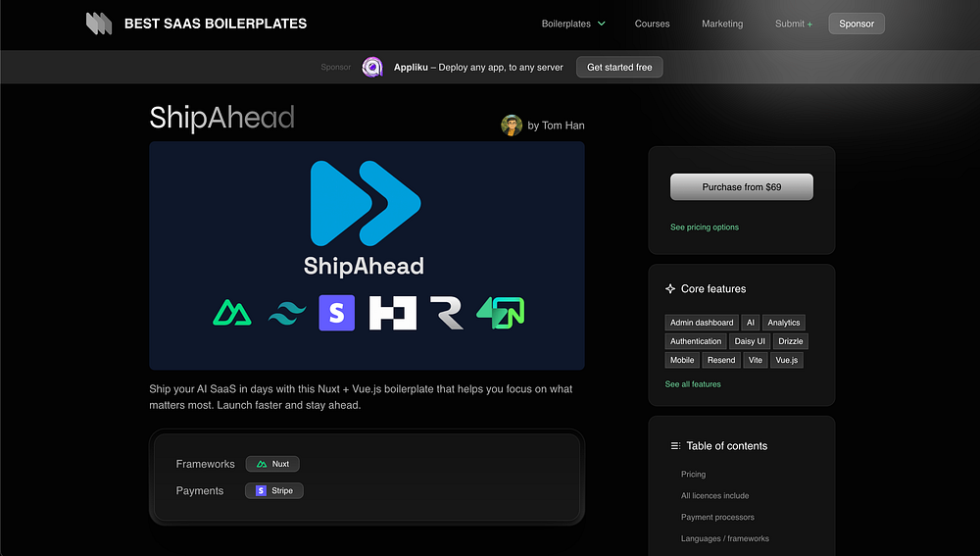Click the Resend R logo in banner
The height and width of the screenshot is (556, 980).
(x=446, y=313)
